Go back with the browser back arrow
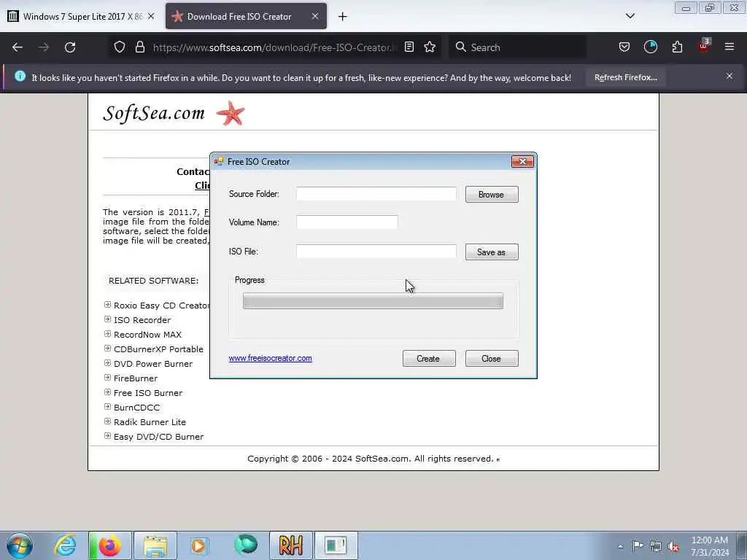The width and height of the screenshot is (747, 560). (18, 47)
